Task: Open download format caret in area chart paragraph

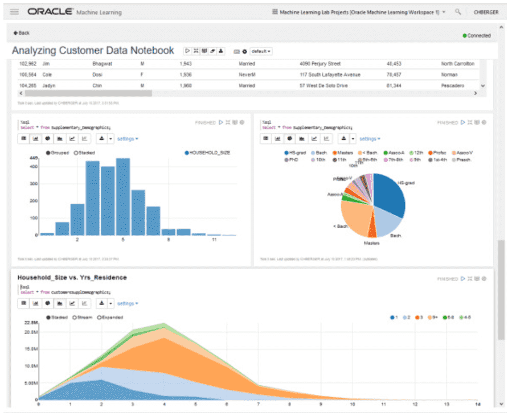Action: pyautogui.click(x=110, y=303)
